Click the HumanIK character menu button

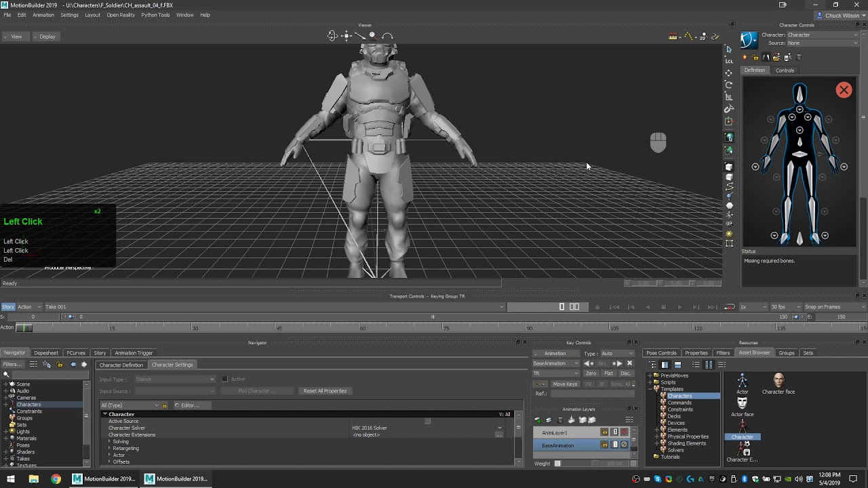tap(749, 40)
